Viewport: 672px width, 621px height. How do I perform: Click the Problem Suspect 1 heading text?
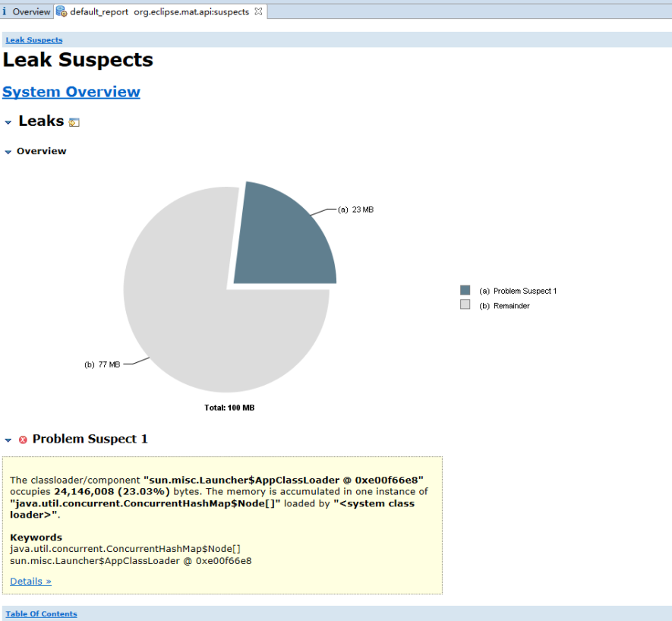90,439
